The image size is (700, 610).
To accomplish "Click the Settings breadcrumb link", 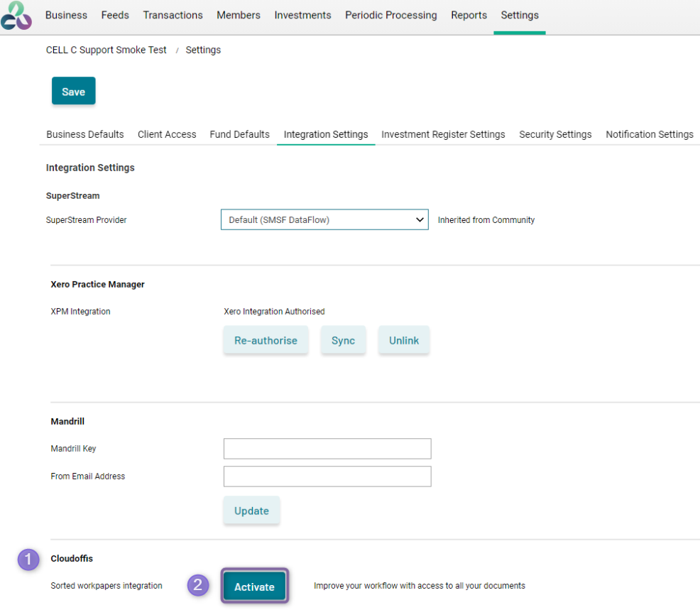I will coord(203,50).
